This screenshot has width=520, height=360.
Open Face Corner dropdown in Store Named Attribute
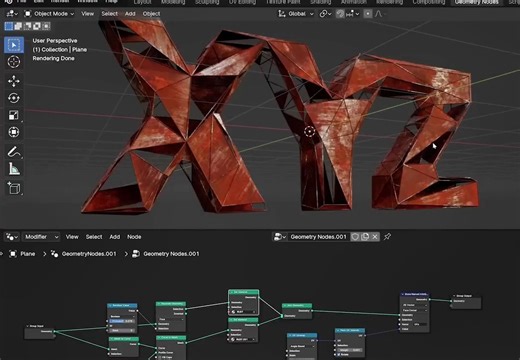(415, 310)
